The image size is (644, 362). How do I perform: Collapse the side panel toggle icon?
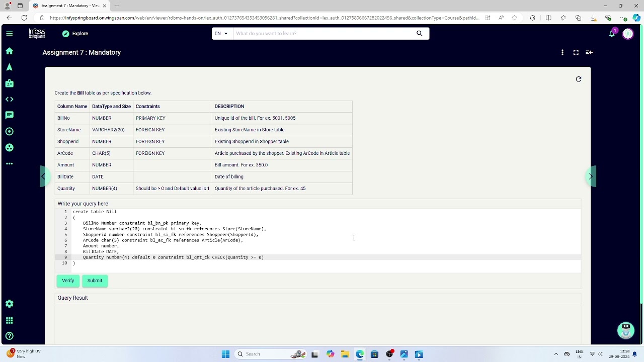coord(589,52)
